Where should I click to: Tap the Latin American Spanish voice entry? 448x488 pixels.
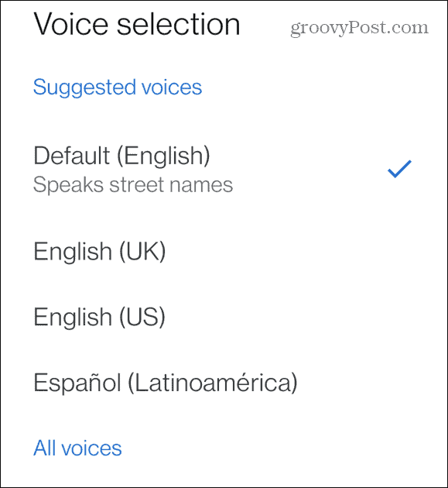224,383
